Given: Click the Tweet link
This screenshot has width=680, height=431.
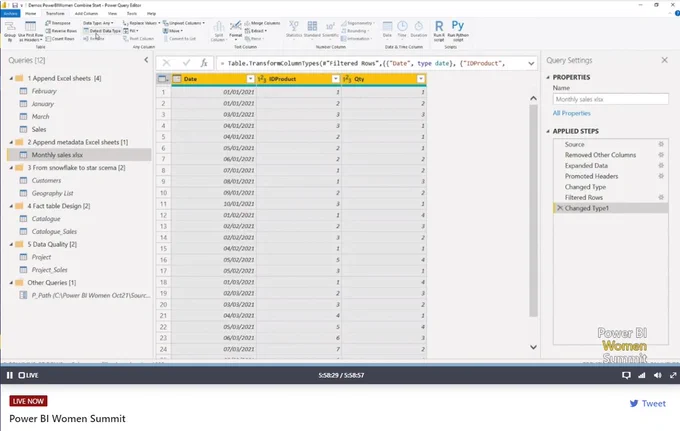Looking at the screenshot, I should [648, 403].
